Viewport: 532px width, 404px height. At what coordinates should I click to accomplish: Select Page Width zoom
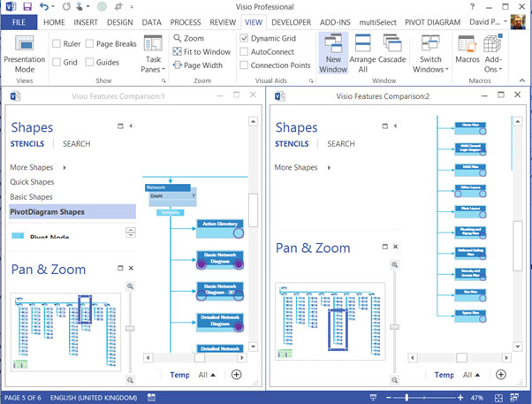[198, 65]
